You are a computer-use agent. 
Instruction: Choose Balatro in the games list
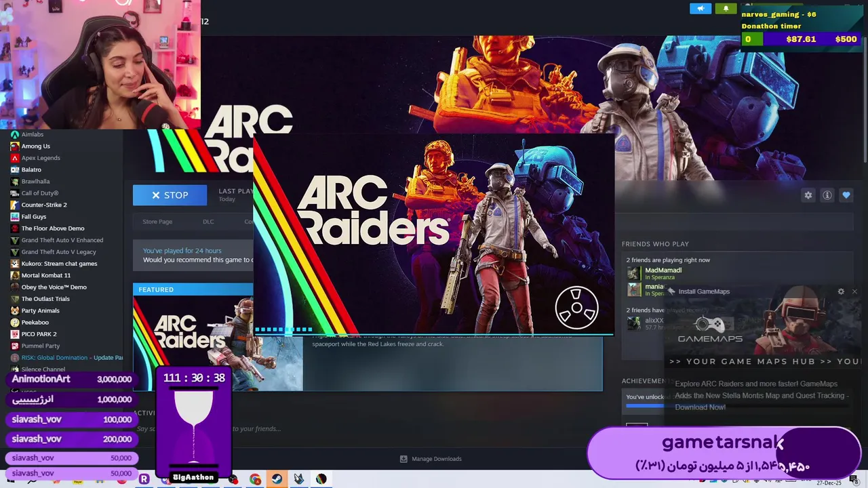pos(31,169)
